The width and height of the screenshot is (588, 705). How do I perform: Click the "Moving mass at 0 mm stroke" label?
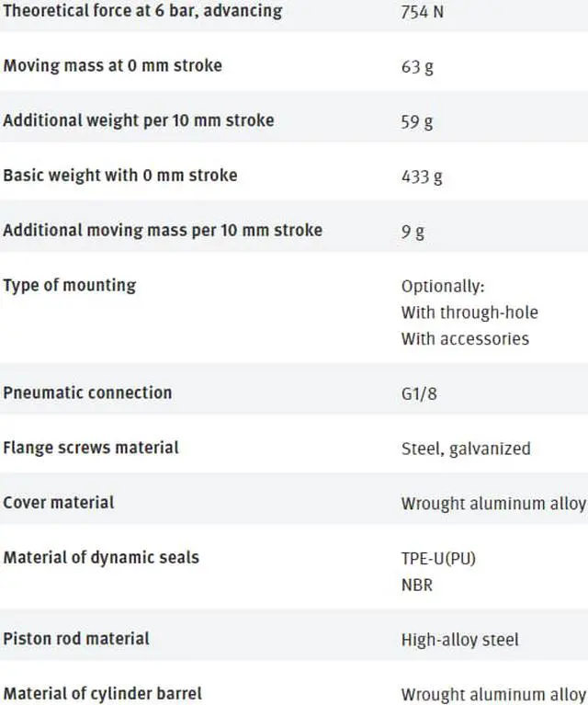coord(112,65)
